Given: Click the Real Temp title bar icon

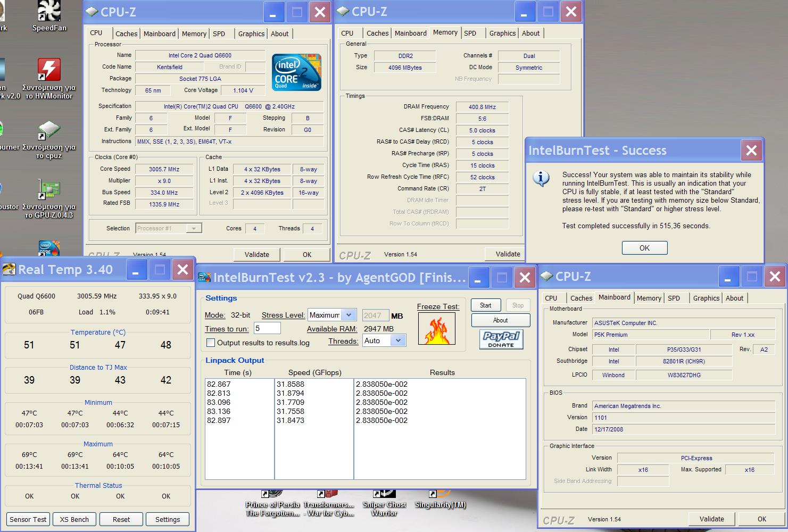Looking at the screenshot, I should tap(9, 270).
